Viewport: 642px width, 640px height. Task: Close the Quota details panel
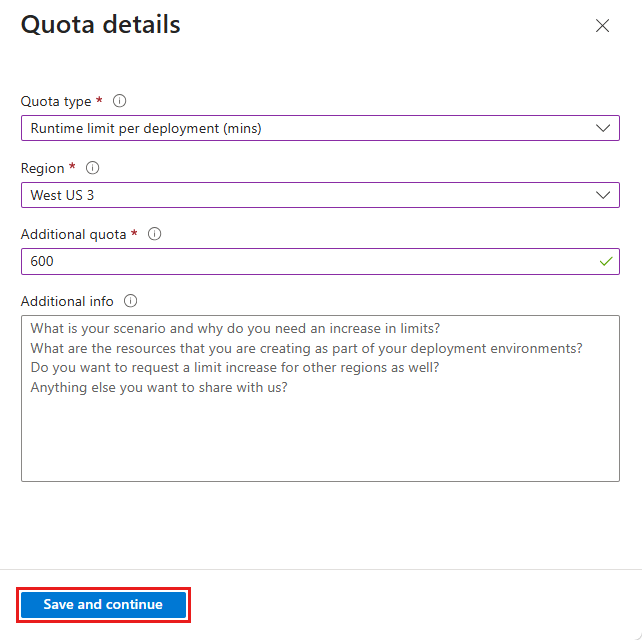coord(602,25)
